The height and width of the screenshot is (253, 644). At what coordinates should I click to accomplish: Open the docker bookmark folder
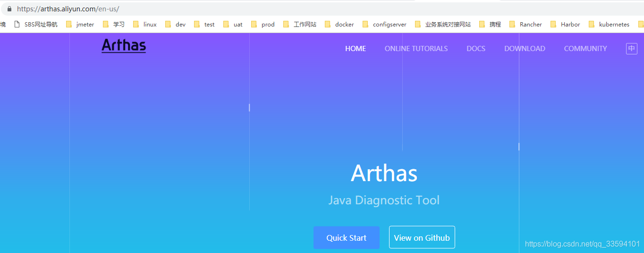(339, 24)
